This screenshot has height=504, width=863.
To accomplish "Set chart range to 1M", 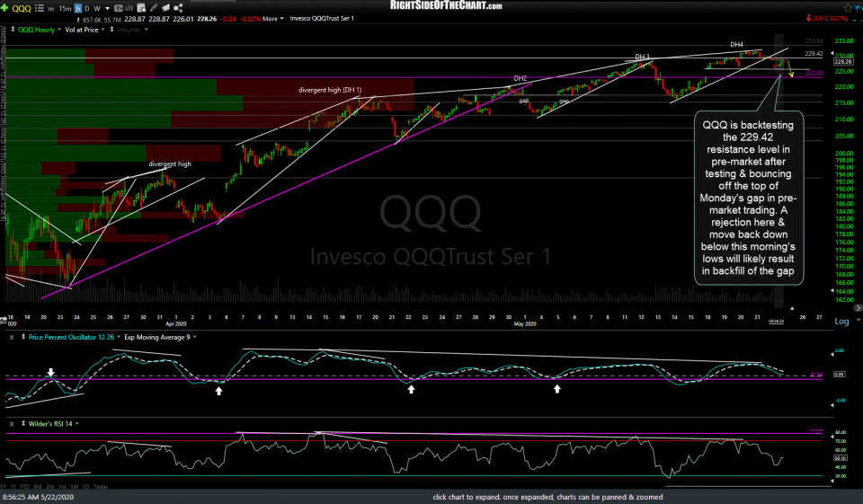I will 62,486.
